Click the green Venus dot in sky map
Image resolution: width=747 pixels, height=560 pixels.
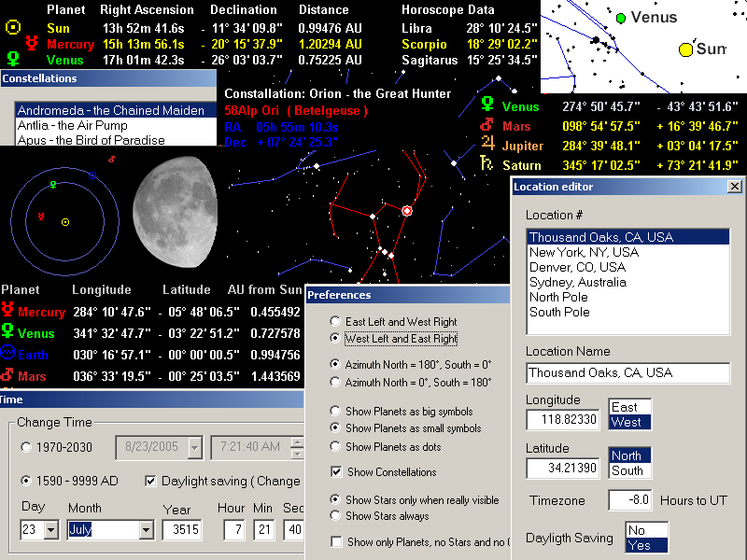coord(621,18)
